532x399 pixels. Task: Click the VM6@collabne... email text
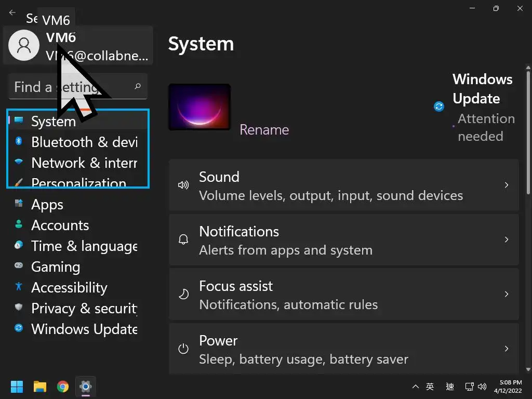[x=97, y=56]
